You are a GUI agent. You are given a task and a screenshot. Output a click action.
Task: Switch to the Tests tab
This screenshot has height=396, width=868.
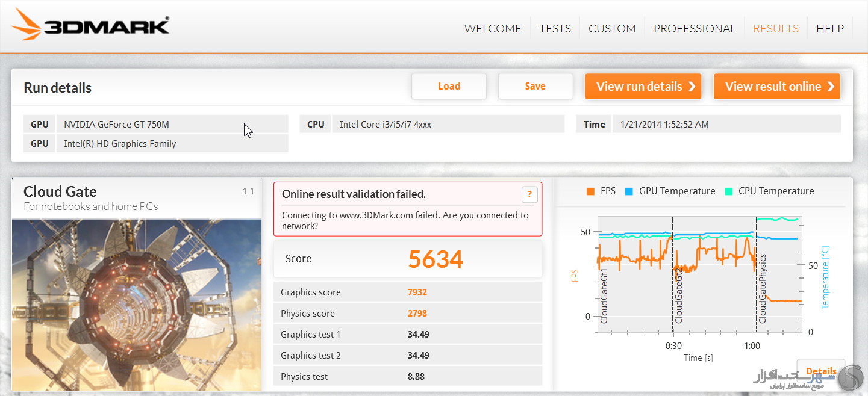554,28
